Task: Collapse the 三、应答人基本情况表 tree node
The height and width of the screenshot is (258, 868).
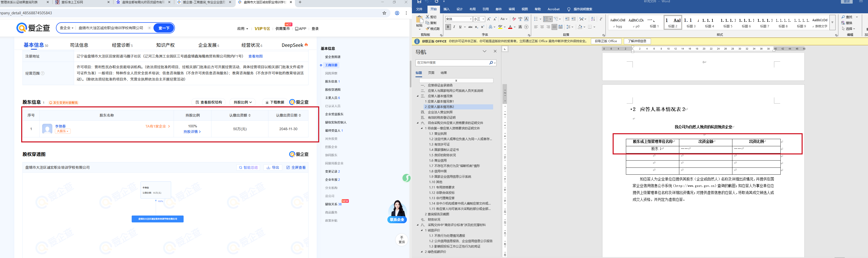Action: 418,96
